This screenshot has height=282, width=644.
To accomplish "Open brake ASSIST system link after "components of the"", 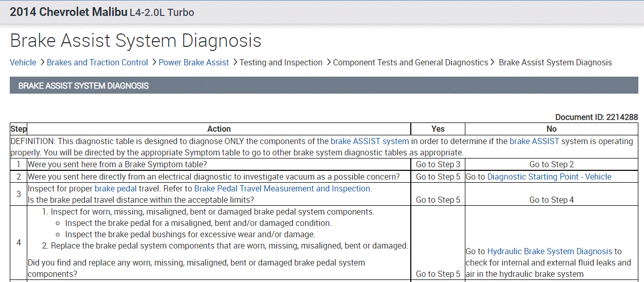I will click(370, 141).
